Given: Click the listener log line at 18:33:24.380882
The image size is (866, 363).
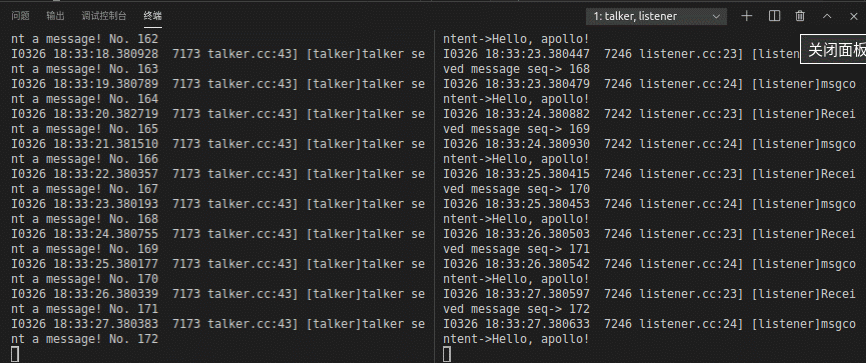Looking at the screenshot, I should [x=650, y=114].
